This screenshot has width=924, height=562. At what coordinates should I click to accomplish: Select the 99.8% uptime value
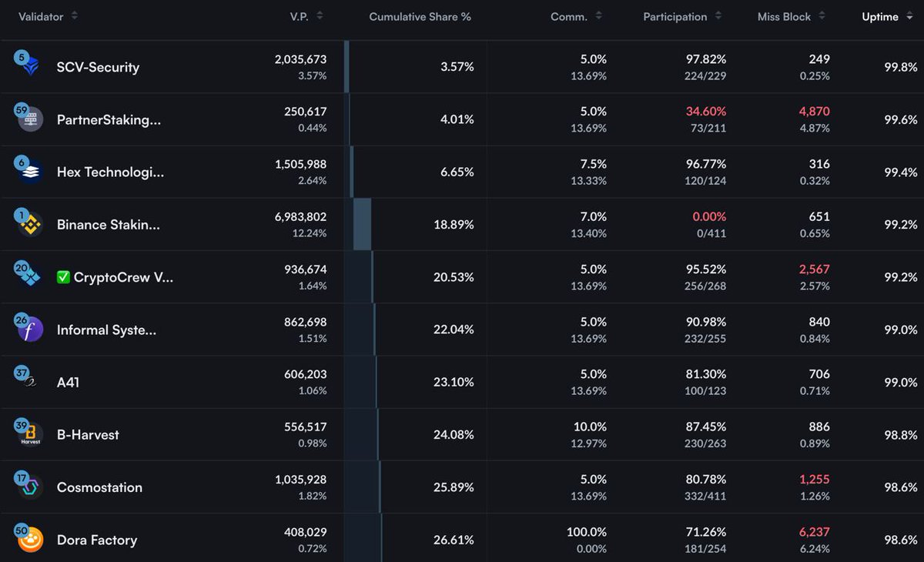tap(901, 67)
